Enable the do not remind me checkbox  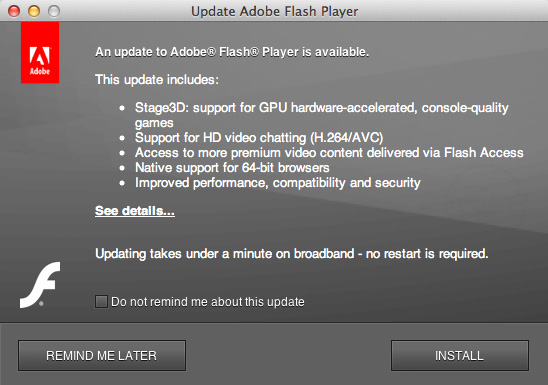(101, 302)
